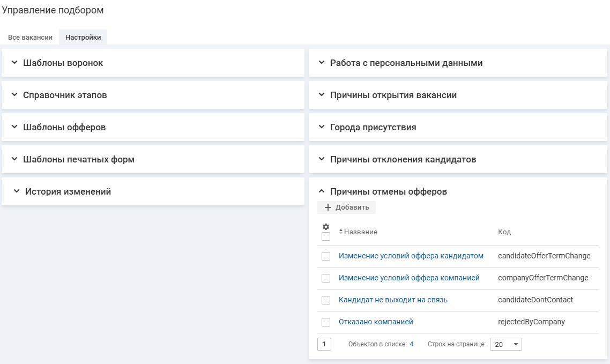Select checkbox for Кандидат не выходит на связь
This screenshot has width=610, height=364.
coord(326,300)
